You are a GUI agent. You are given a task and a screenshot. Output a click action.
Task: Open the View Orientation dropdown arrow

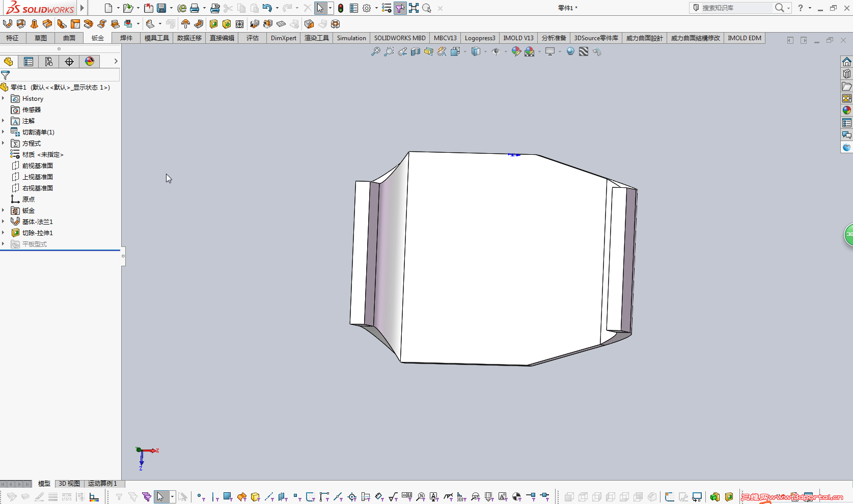point(465,51)
